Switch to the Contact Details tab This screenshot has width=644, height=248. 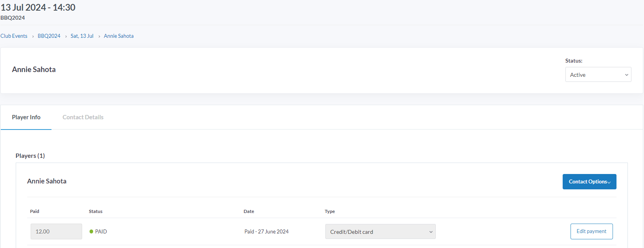[83, 117]
